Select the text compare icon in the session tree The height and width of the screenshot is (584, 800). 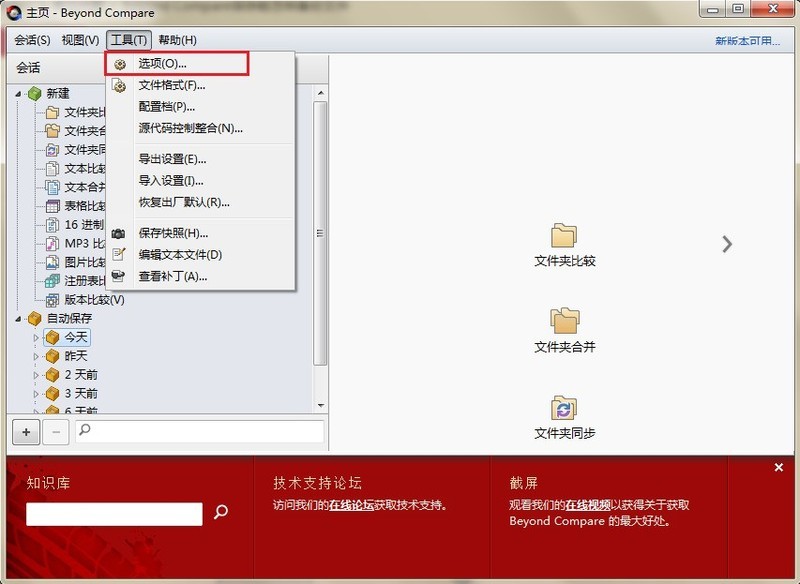pyautogui.click(x=52, y=168)
